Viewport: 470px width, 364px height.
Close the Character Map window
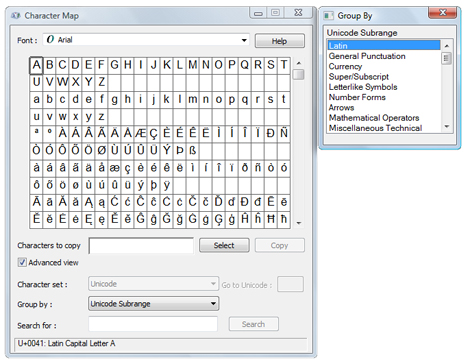pos(298,13)
